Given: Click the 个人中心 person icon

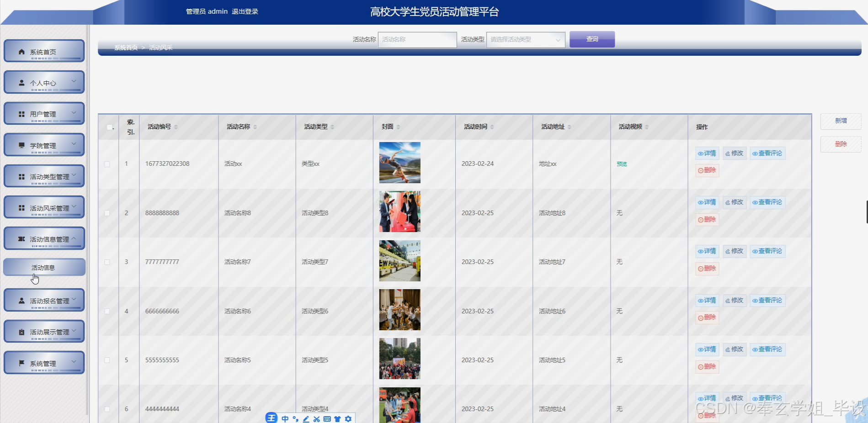Looking at the screenshot, I should pos(21,83).
